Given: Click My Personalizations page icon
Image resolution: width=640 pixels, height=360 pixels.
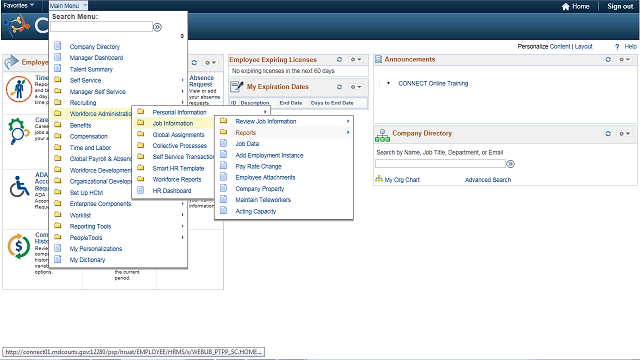Looking at the screenshot, I should tap(58, 248).
